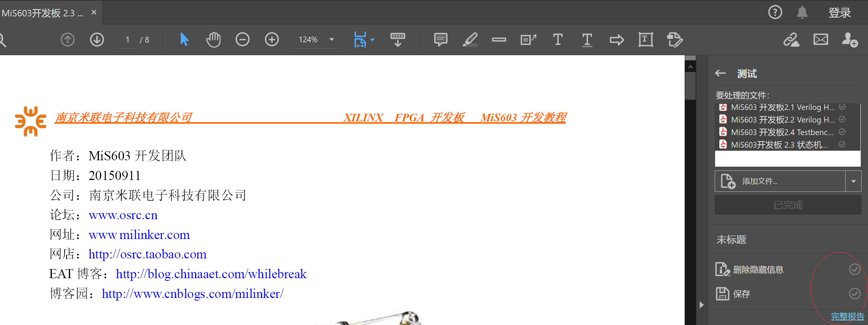Select the highlighter pen tool

470,40
